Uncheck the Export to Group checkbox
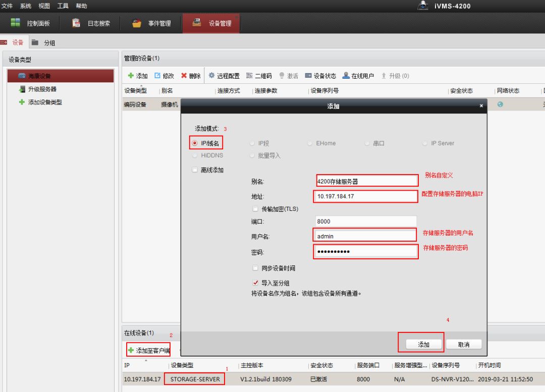545x392 pixels. (x=255, y=283)
